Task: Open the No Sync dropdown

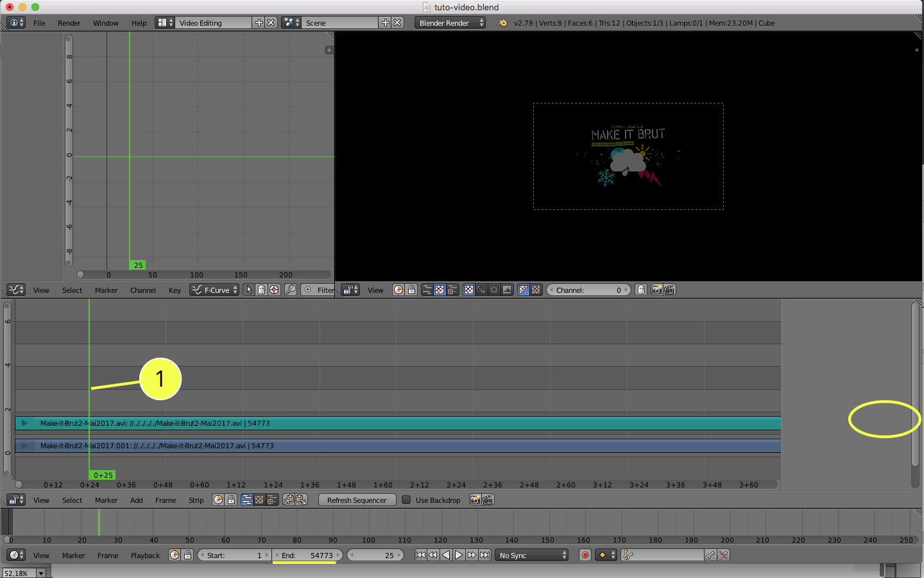Action: point(531,555)
